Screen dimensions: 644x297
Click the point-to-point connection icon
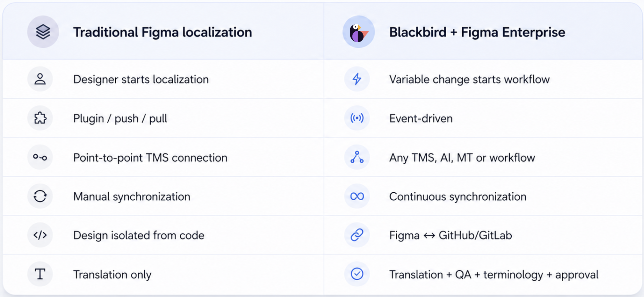pyautogui.click(x=40, y=157)
